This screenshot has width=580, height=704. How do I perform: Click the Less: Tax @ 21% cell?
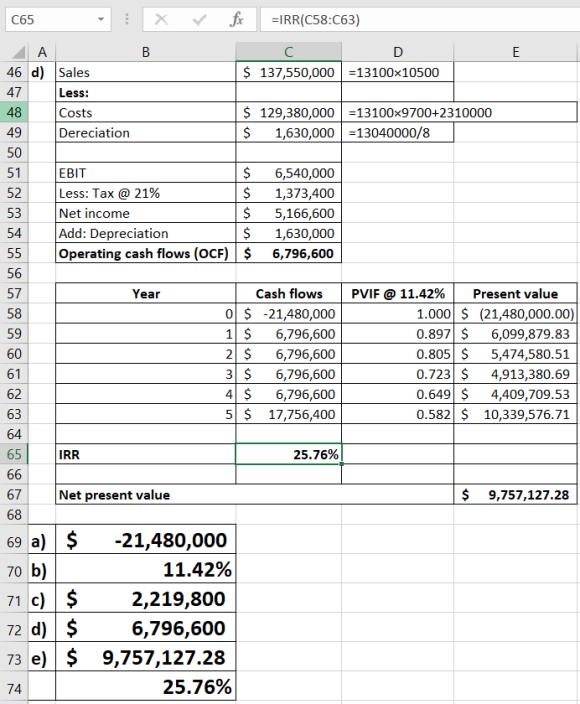click(145, 193)
